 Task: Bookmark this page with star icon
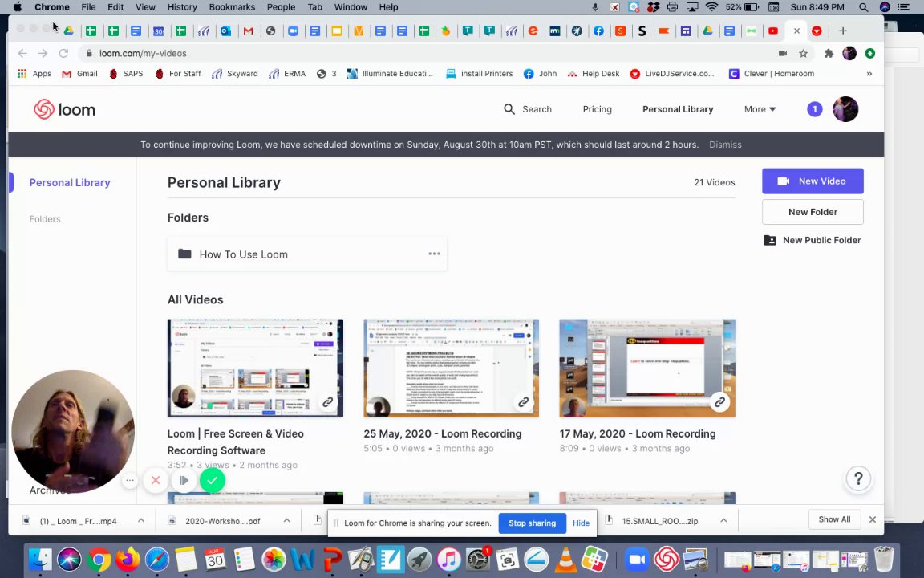[803, 53]
